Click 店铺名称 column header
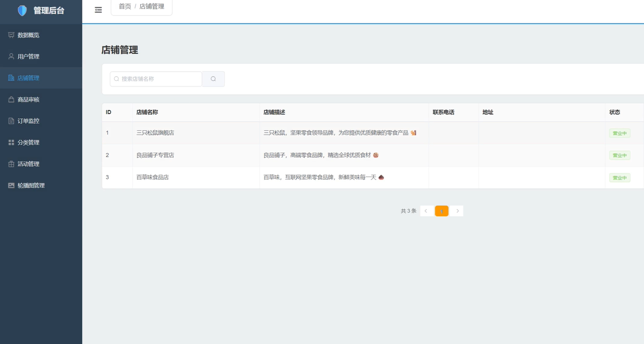Screen dimensions: 644x344 [147, 112]
